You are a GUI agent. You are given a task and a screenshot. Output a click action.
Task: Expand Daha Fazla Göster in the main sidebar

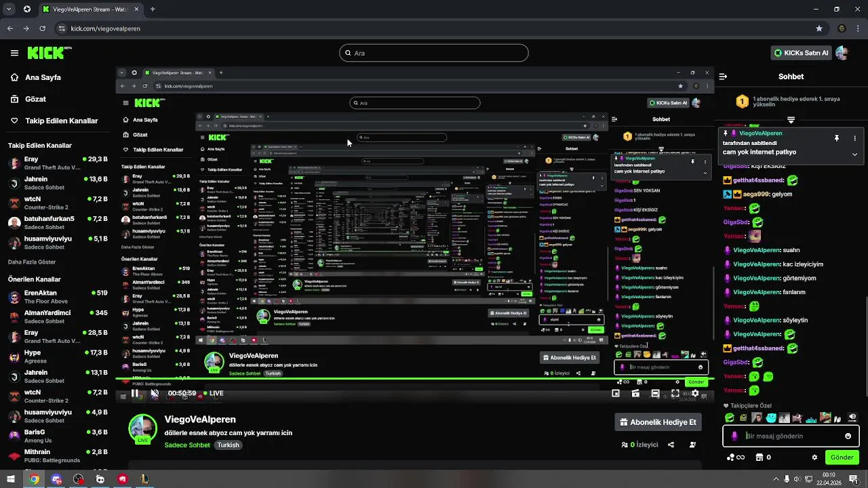click(x=32, y=262)
